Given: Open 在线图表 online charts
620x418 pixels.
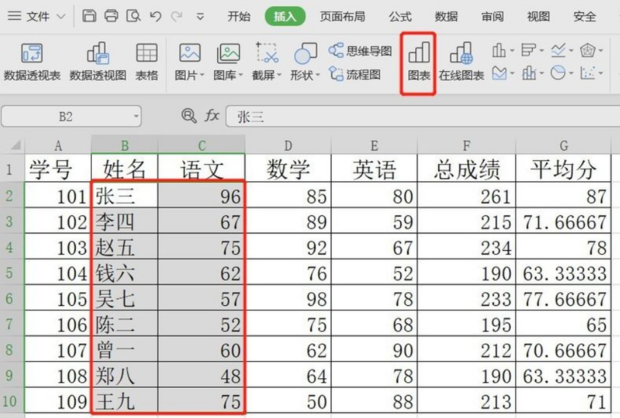Looking at the screenshot, I should click(461, 62).
